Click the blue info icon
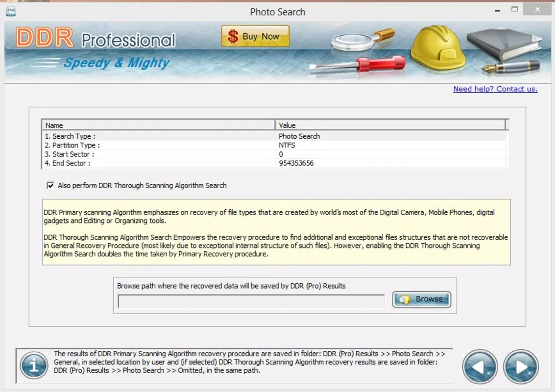The height and width of the screenshot is (392, 555). [x=34, y=366]
